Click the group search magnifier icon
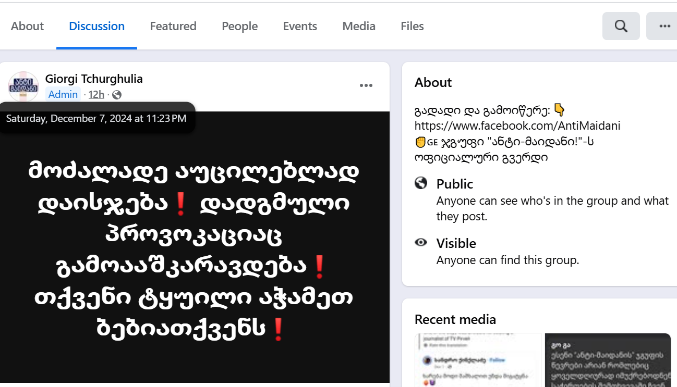Viewport: 677px width, 387px height. (x=621, y=26)
